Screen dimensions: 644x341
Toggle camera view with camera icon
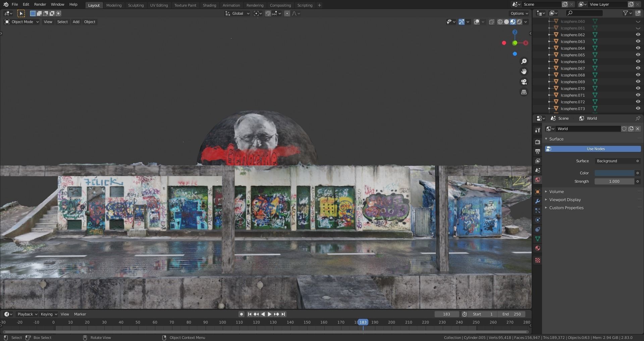524,82
